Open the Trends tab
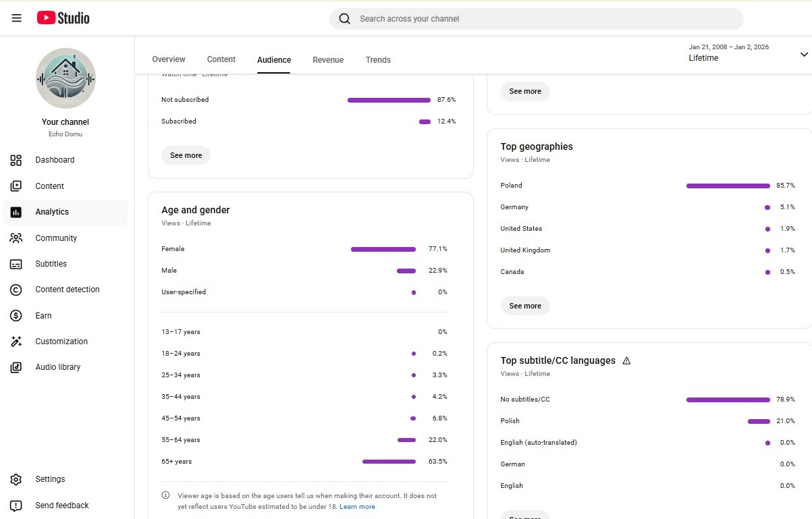The image size is (812, 519). point(378,60)
